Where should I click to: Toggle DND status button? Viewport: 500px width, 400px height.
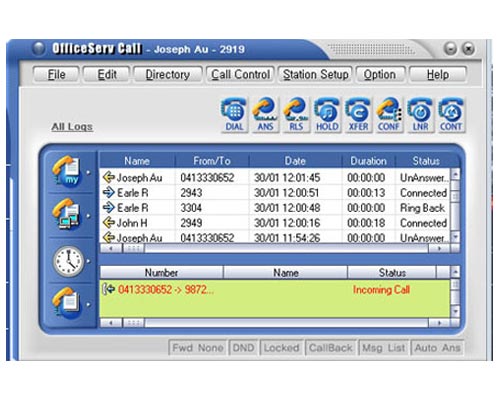point(243,348)
